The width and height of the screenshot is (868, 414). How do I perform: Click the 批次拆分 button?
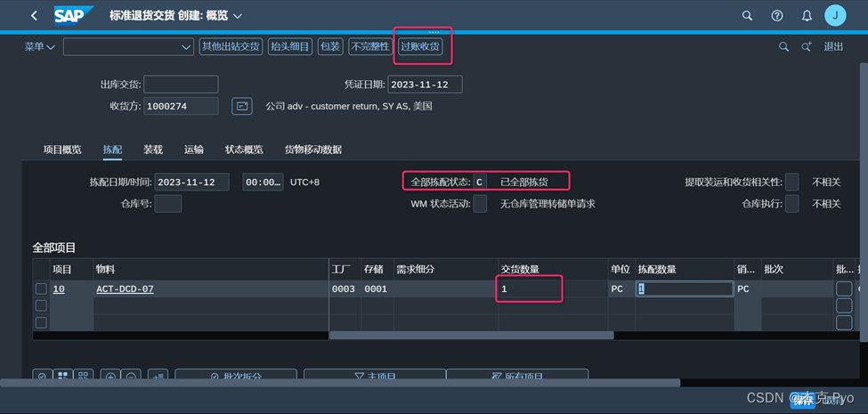(x=236, y=377)
